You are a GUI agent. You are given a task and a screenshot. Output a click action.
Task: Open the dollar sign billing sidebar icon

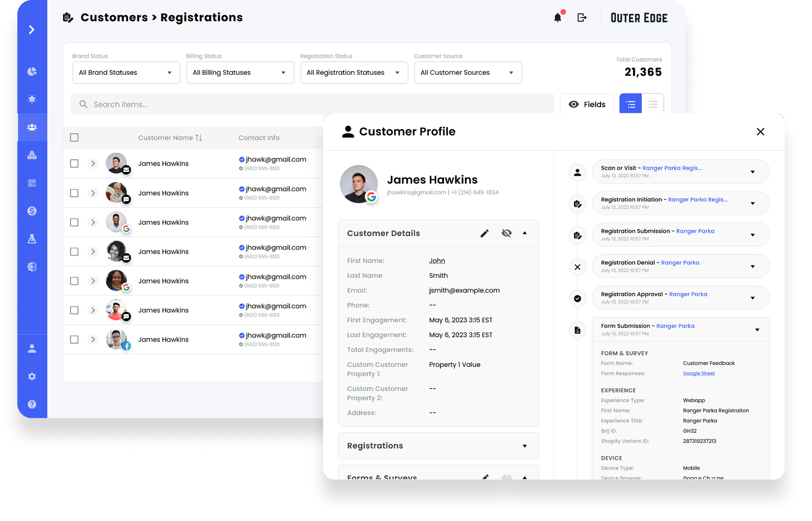(x=32, y=211)
